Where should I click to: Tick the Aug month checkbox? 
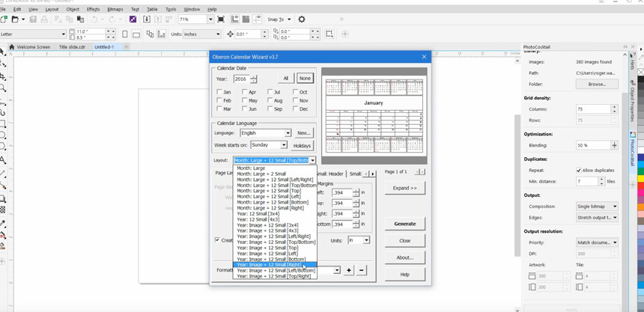(270, 100)
